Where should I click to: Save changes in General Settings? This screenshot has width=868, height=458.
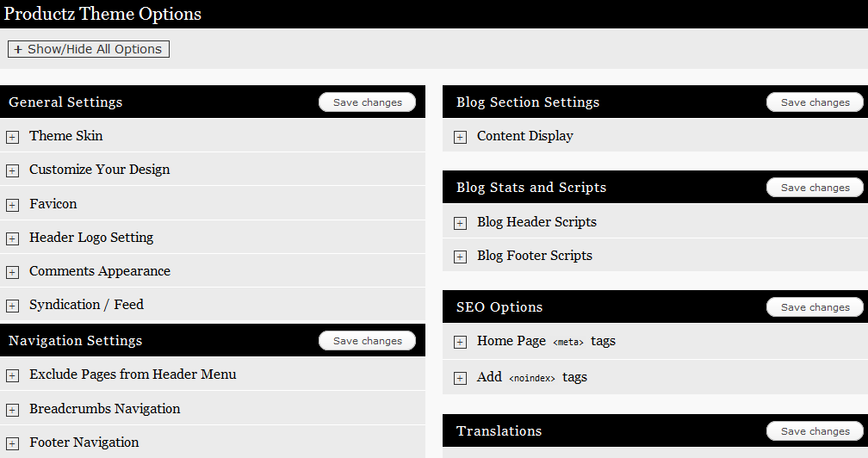point(367,102)
